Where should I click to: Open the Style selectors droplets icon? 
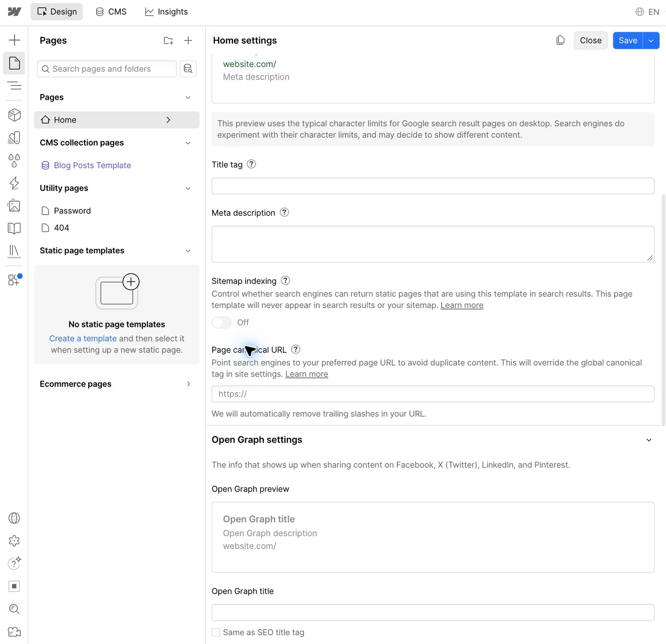click(x=14, y=160)
